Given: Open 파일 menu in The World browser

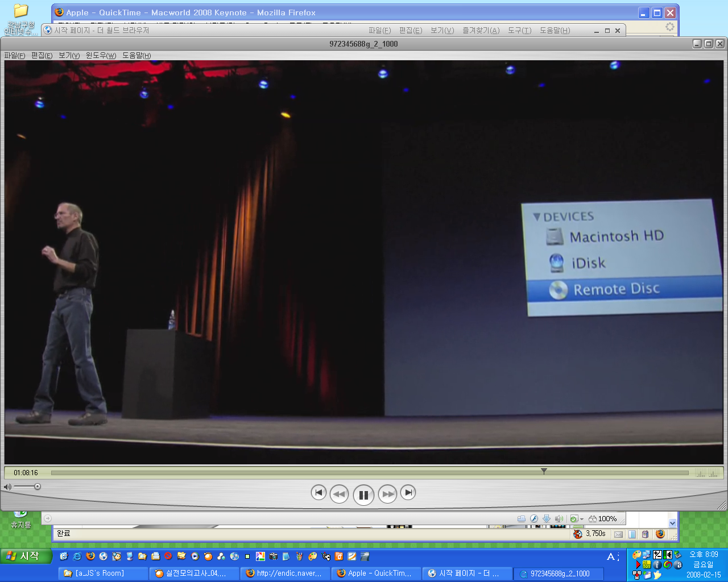Looking at the screenshot, I should 379,31.
